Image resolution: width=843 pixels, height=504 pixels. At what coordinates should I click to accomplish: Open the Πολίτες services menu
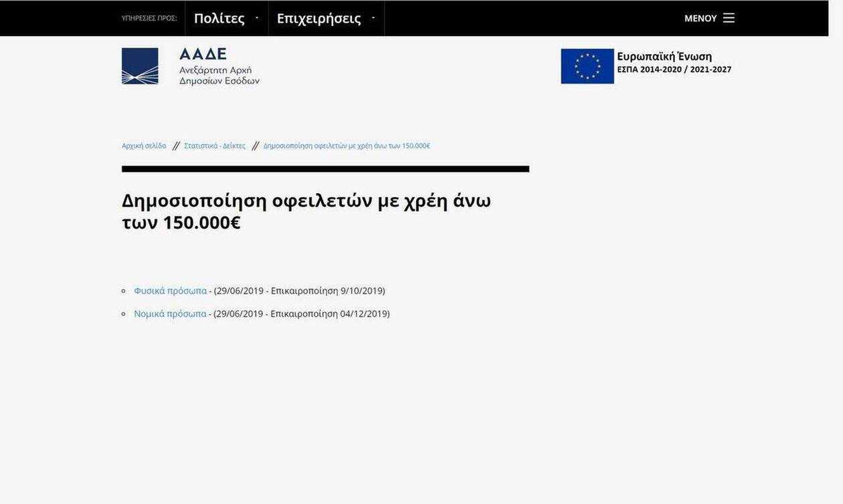[x=219, y=19]
